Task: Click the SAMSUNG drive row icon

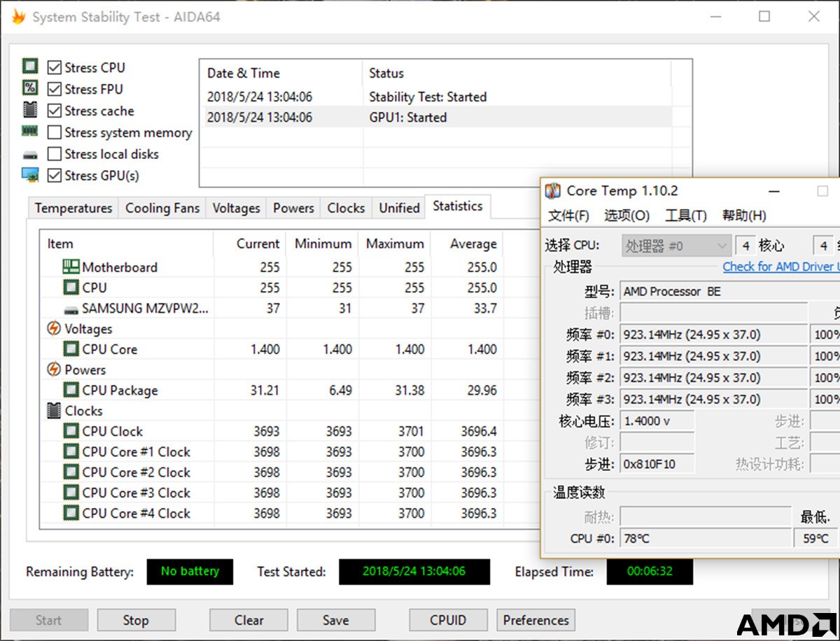Action: (x=71, y=309)
